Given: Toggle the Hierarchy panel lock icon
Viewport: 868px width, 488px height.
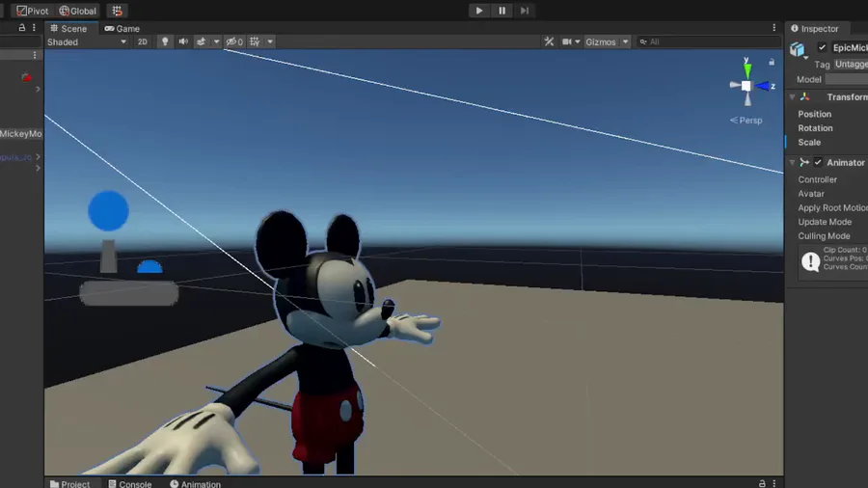Looking at the screenshot, I should 21,28.
